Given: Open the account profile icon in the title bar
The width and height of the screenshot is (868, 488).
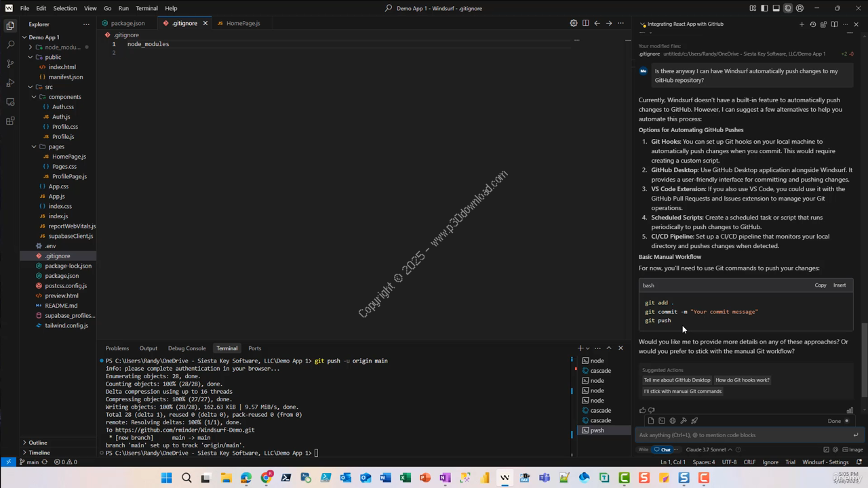Looking at the screenshot, I should 800,8.
